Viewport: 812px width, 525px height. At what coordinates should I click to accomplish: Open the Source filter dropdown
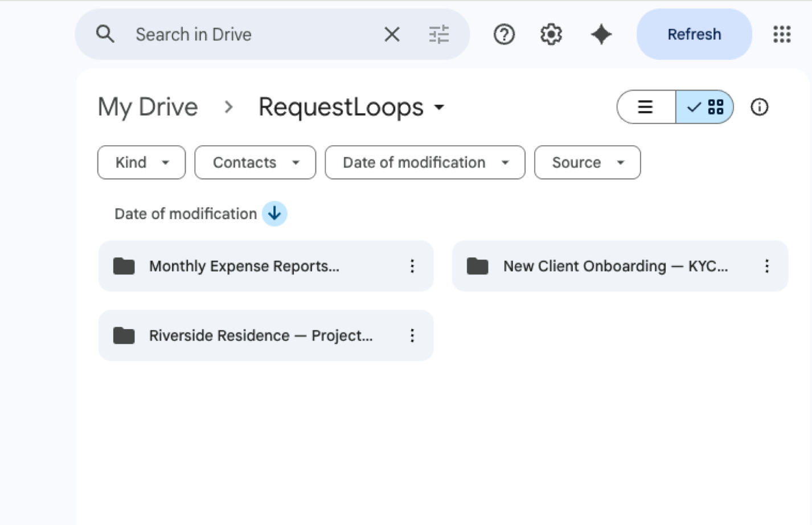[587, 162]
